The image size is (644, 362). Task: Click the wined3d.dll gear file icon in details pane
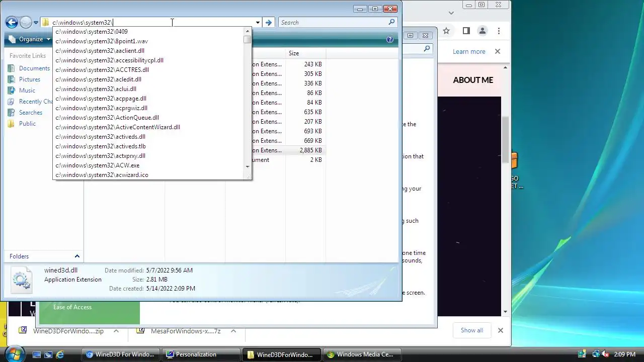22,281
